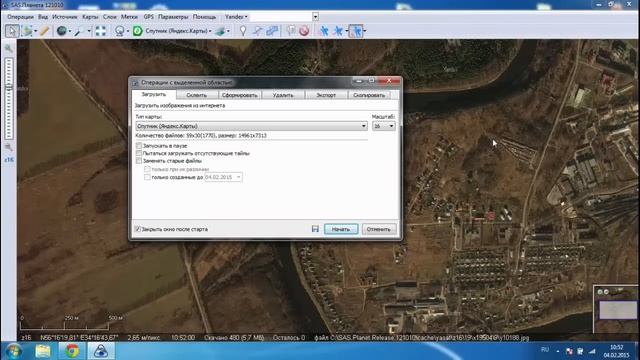Click 'Отменить' button
The image size is (640, 360).
pyautogui.click(x=378, y=229)
